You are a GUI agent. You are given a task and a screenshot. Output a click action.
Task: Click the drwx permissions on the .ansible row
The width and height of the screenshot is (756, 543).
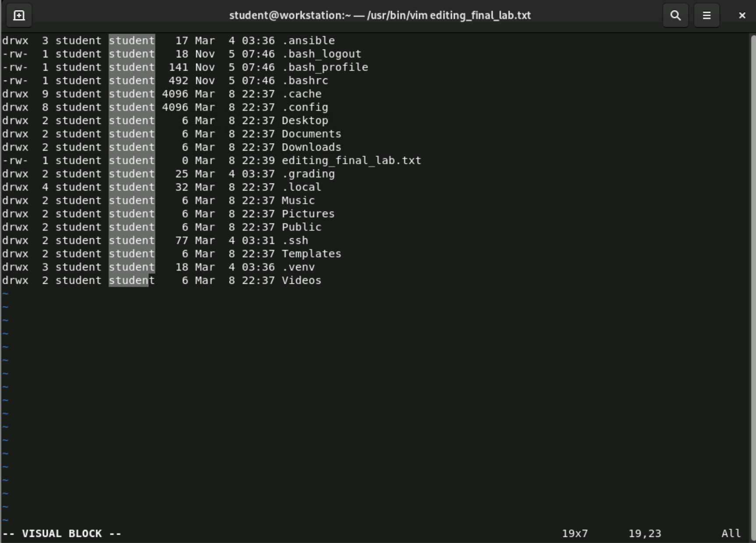click(x=15, y=41)
